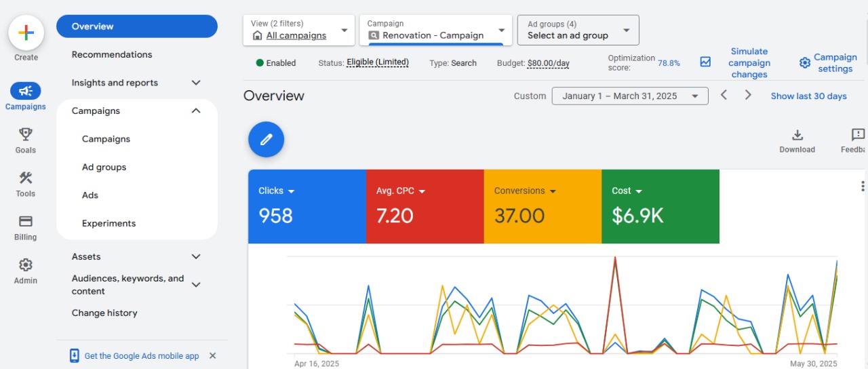Select Recommendations in the navigation menu
Image resolution: width=868 pixels, height=369 pixels.
(x=112, y=54)
